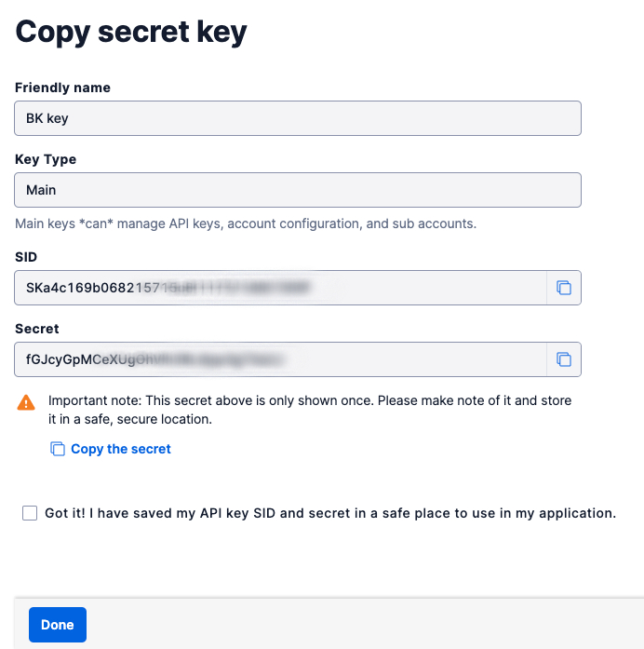Click the icon beside Copy the secret
This screenshot has width=644, height=649.
(57, 449)
